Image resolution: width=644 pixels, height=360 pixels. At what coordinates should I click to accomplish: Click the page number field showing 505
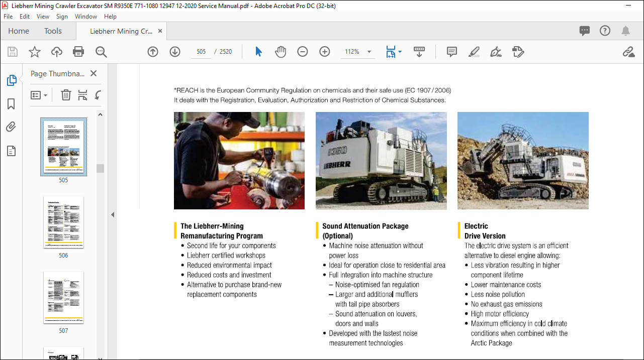click(x=202, y=52)
